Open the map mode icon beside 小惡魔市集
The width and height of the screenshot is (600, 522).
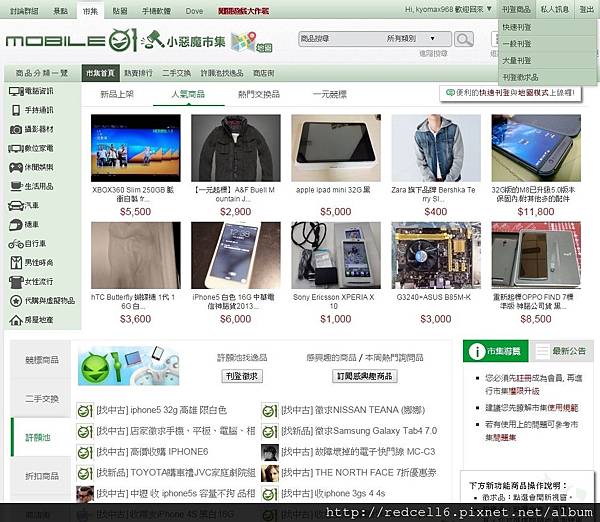pos(251,42)
